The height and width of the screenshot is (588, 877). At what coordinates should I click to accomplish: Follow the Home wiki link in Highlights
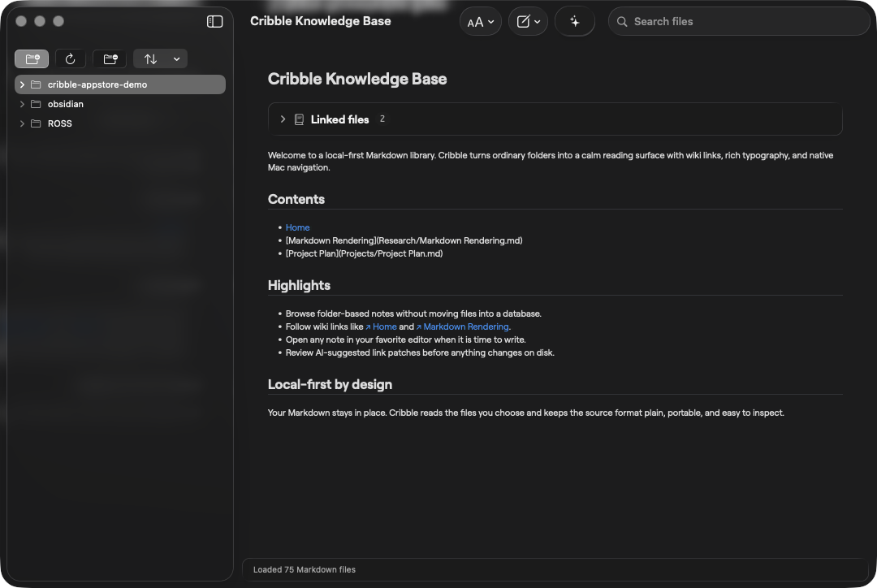point(381,326)
